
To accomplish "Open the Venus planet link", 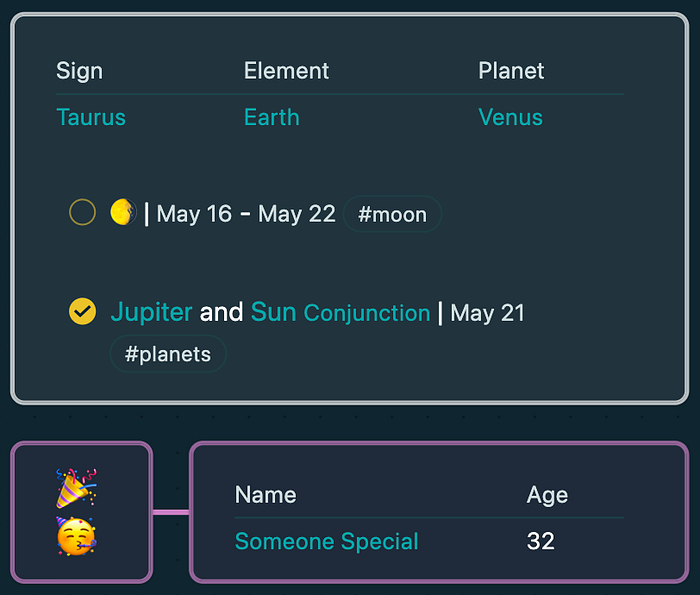I will pyautogui.click(x=510, y=117).
